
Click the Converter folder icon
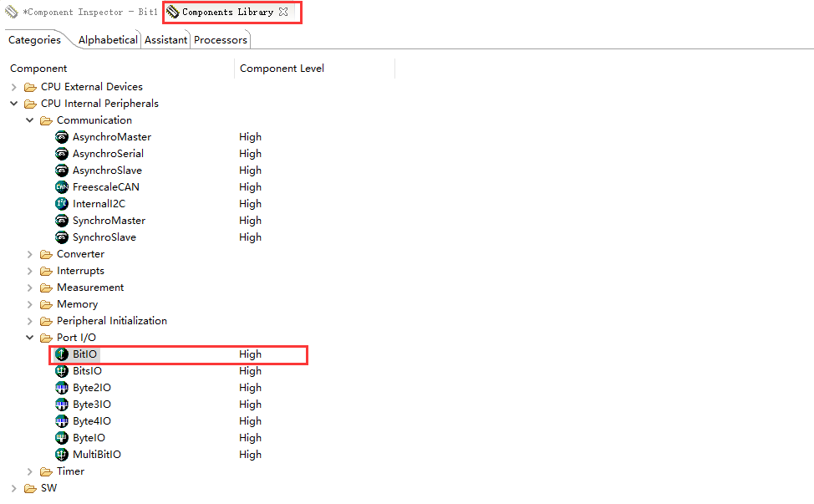pos(46,254)
